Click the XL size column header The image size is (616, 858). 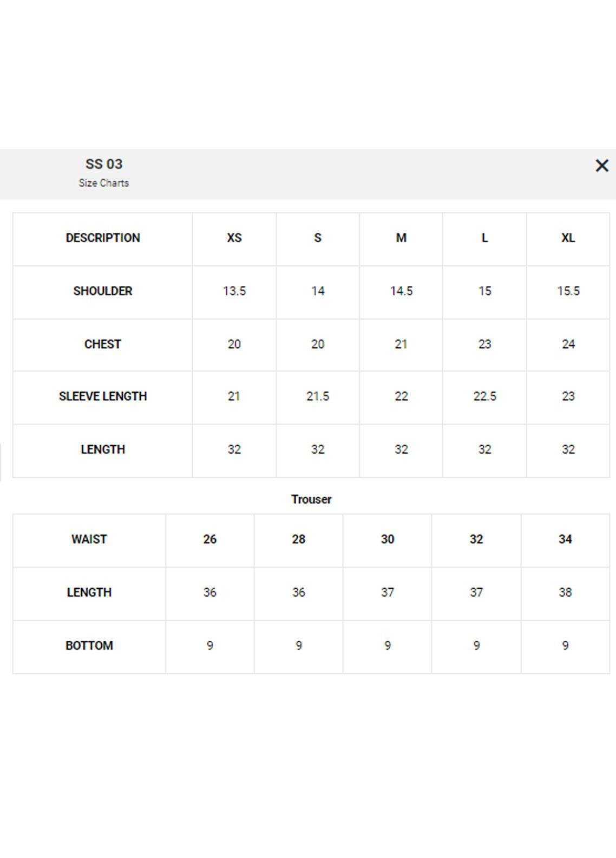point(568,238)
